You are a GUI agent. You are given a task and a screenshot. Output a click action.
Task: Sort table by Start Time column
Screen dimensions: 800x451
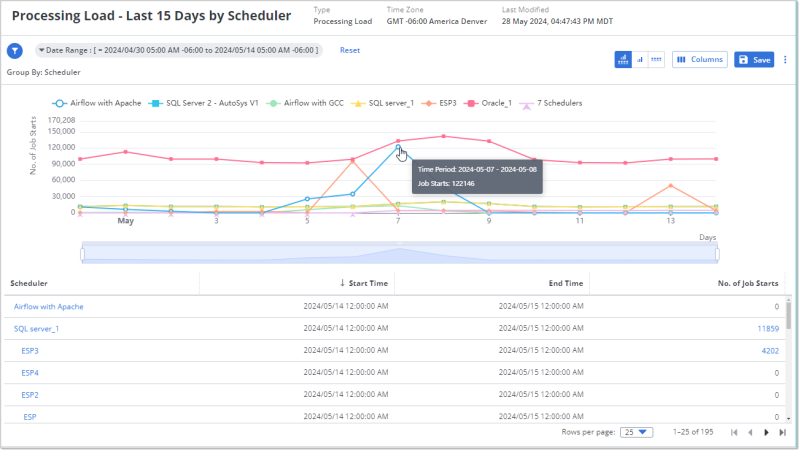pos(364,284)
